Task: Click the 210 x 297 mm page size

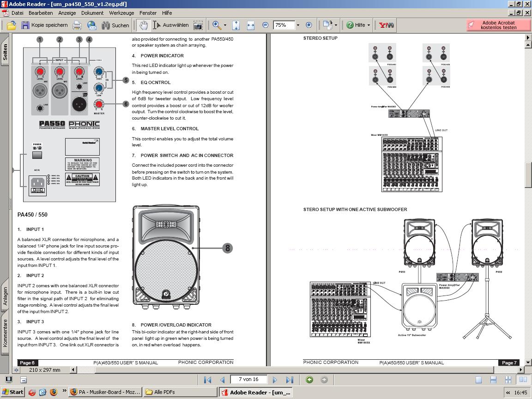Action: [x=44, y=370]
